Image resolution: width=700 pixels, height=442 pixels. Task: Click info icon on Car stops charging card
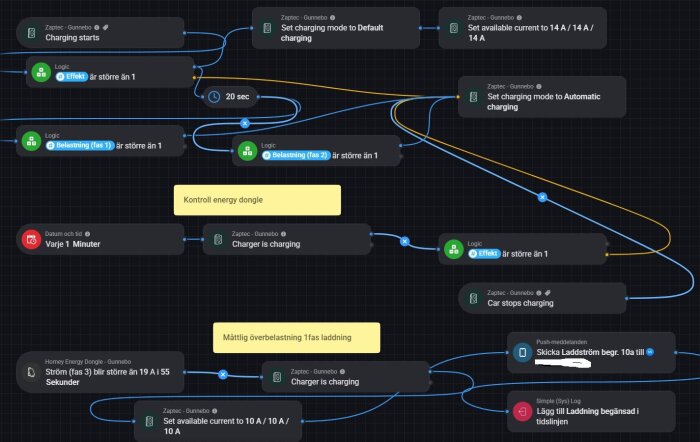coord(538,293)
